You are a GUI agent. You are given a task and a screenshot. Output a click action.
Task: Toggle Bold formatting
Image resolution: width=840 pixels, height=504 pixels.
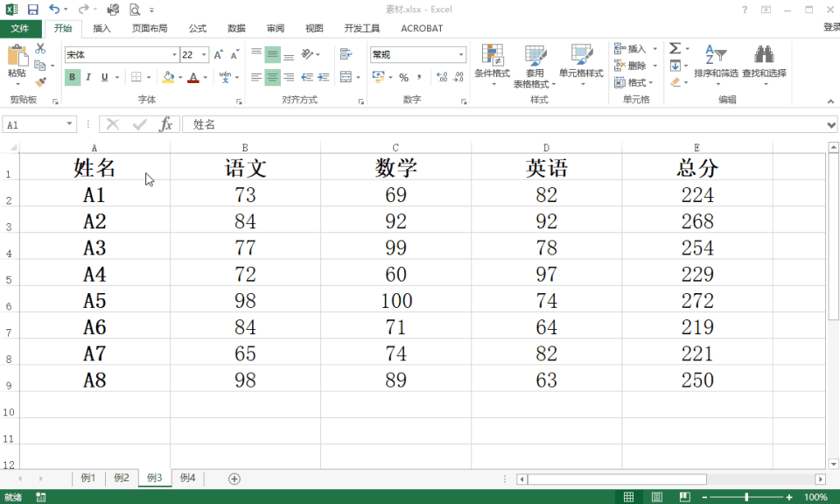[72, 77]
